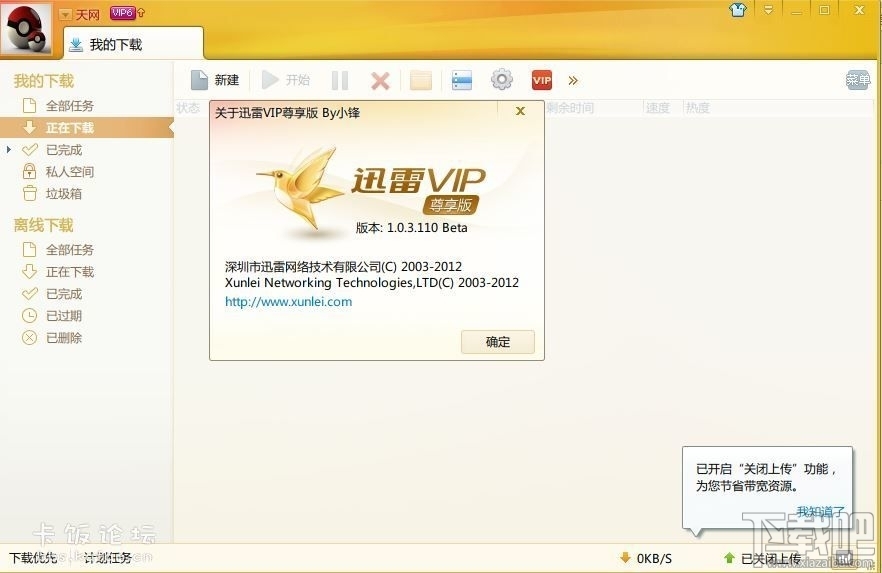Start download with the play icon

pyautogui.click(x=270, y=80)
